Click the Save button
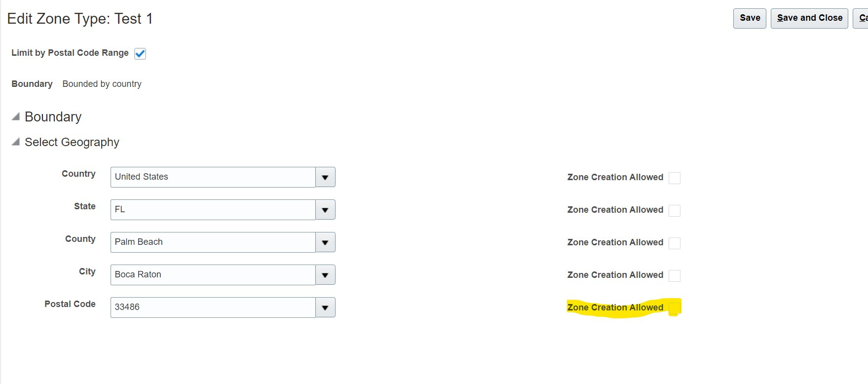Viewport: 868px width, 384px height. 749,18
